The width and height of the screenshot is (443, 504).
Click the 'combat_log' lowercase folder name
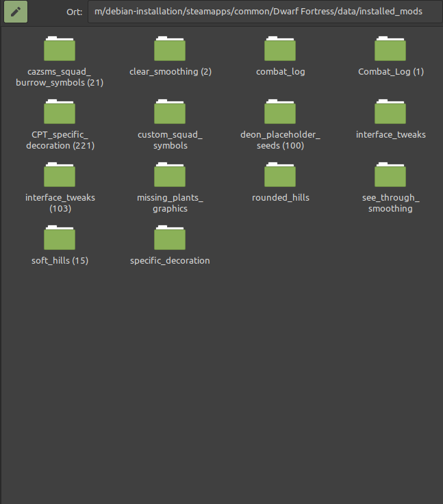point(280,72)
